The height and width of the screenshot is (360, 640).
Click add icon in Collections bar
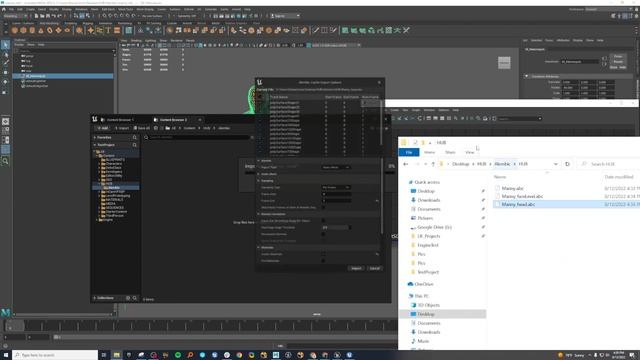[x=128, y=298]
